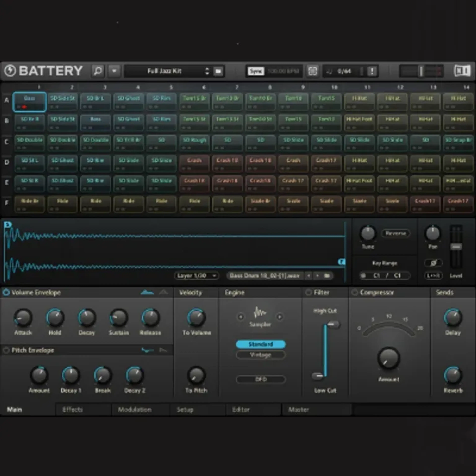476x476 pixels.
Task: Select row header C of the matrix
Action: [x=7, y=142]
